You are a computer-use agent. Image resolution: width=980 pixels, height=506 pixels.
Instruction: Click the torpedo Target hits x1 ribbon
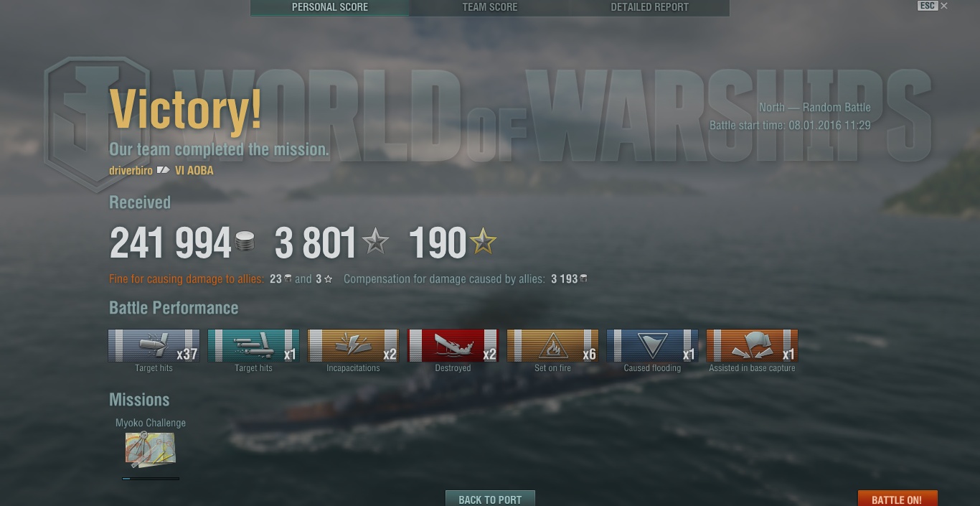(254, 346)
